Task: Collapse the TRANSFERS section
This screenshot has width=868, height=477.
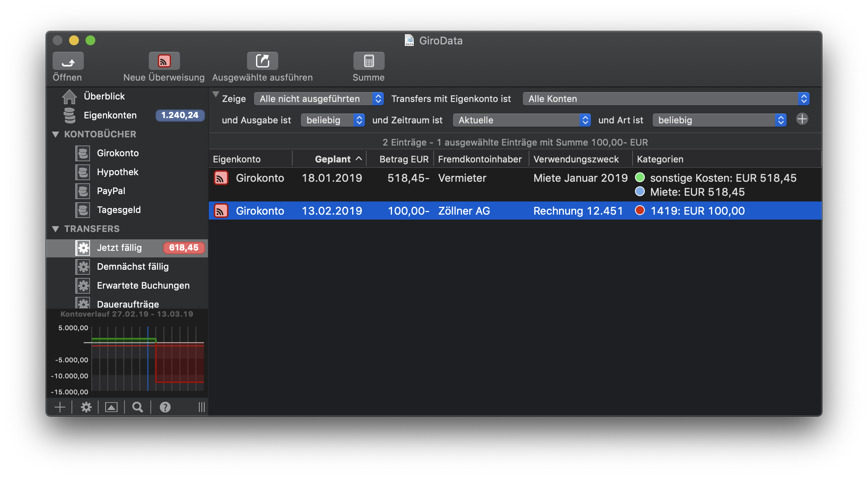Action: click(x=56, y=229)
